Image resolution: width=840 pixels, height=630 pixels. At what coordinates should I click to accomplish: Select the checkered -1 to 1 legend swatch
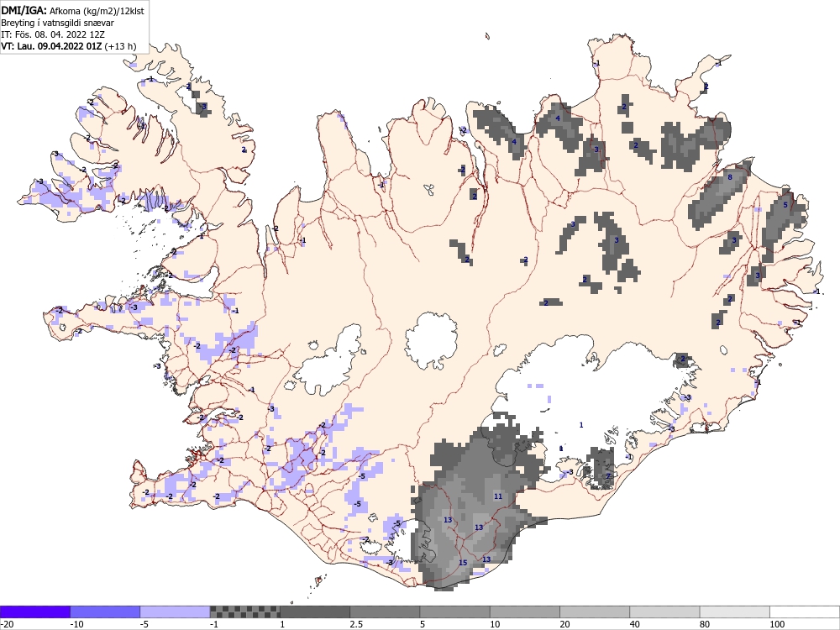(x=244, y=612)
